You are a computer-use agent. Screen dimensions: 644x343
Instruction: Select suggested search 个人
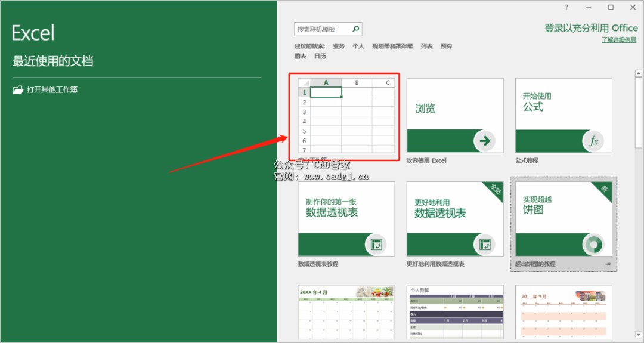(x=358, y=46)
